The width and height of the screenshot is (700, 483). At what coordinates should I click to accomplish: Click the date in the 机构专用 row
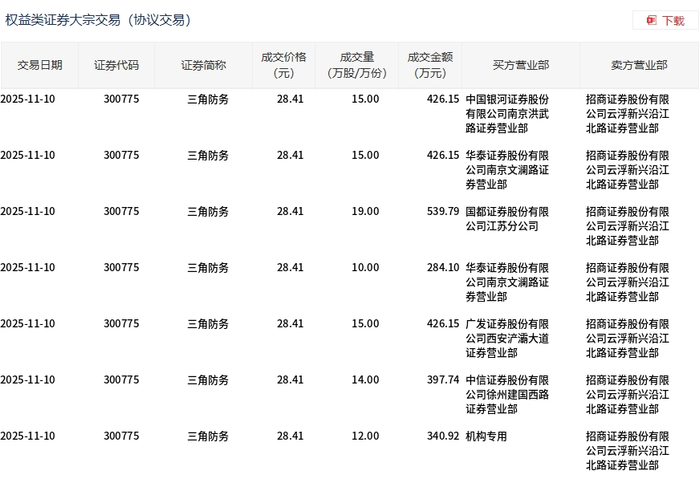click(28, 436)
